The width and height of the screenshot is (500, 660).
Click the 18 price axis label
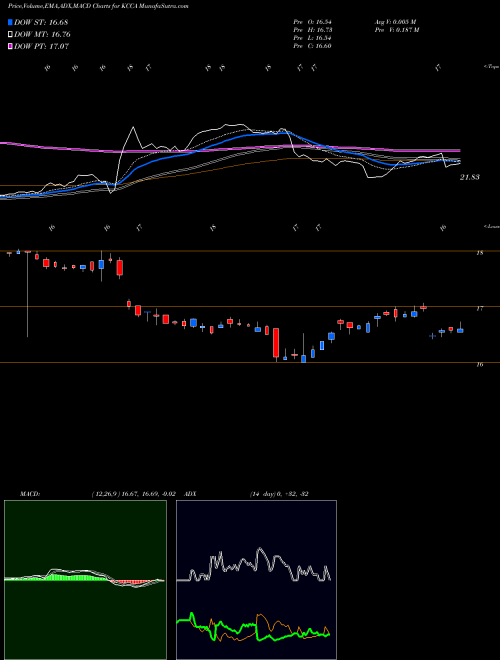pos(480,253)
